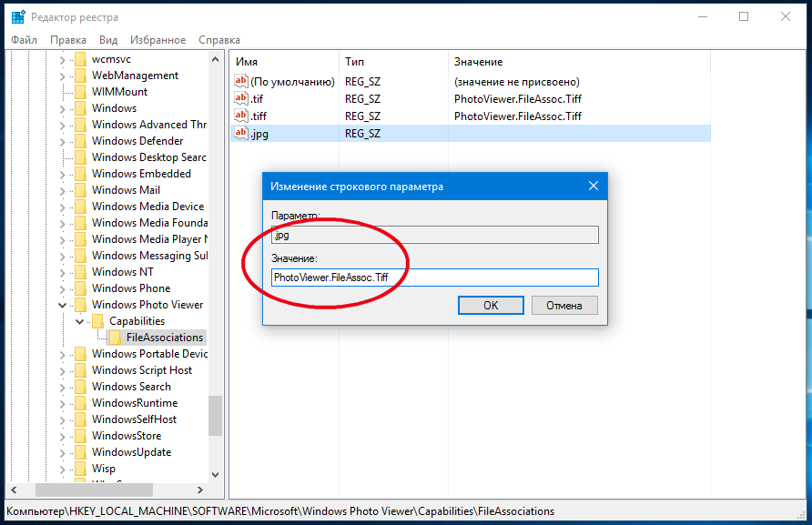Click the Значение input field
The height and width of the screenshot is (525, 812).
434,278
